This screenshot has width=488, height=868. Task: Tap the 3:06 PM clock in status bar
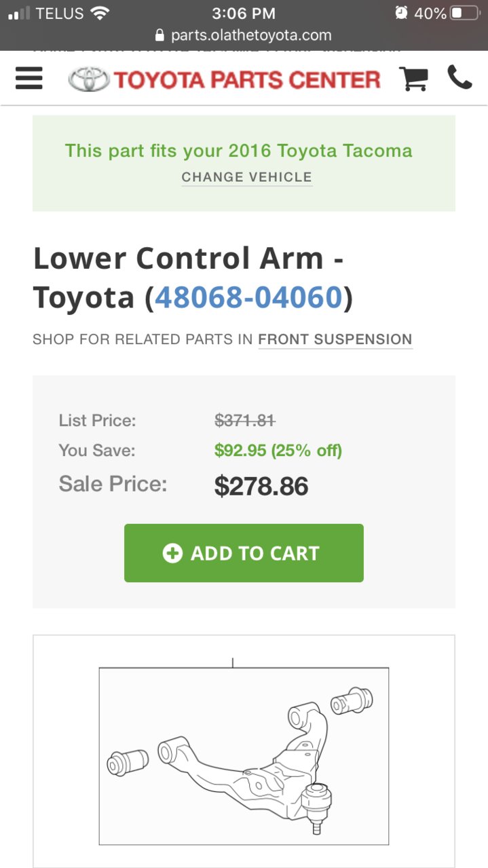coord(244,13)
